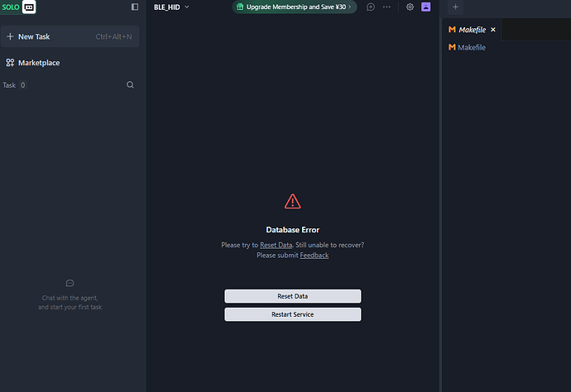Screen dimensions: 571x392
Task: Click the gift icon in upgrade banner
Action: click(x=240, y=7)
